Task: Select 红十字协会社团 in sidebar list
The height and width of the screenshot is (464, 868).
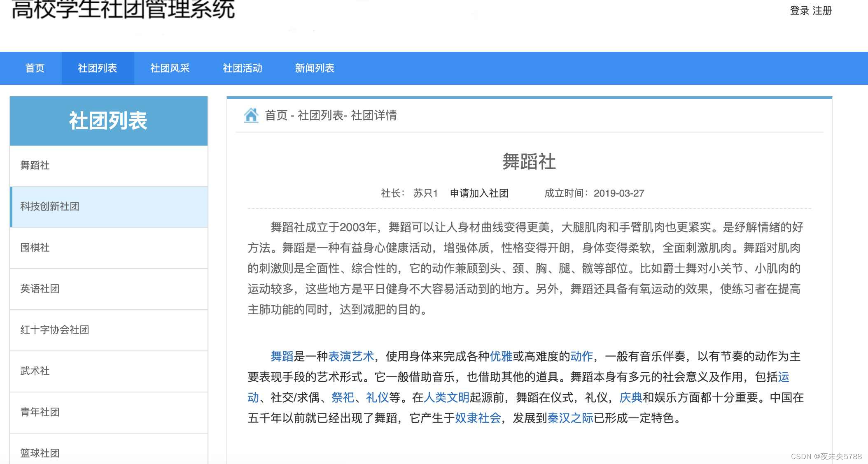Action: 109,330
